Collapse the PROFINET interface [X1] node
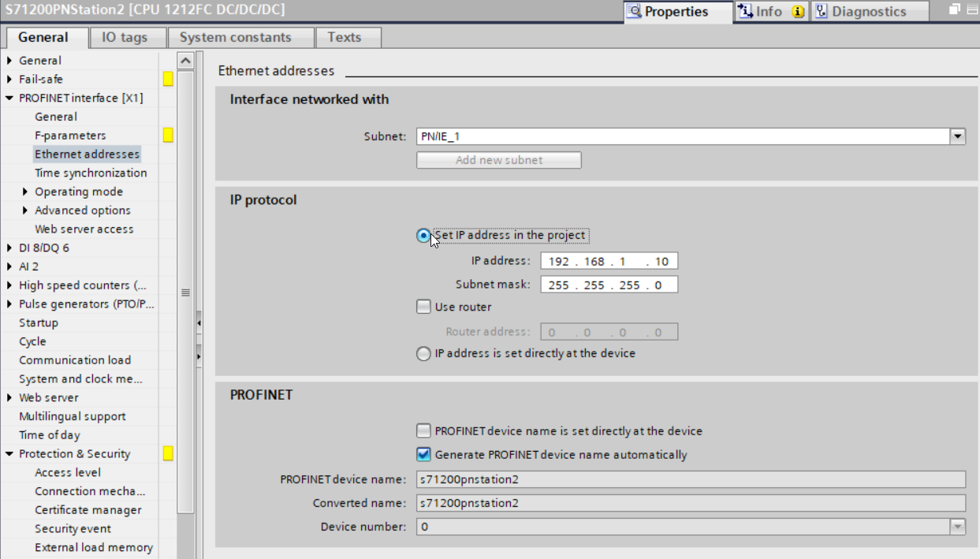This screenshot has height=559, width=980. click(x=10, y=98)
